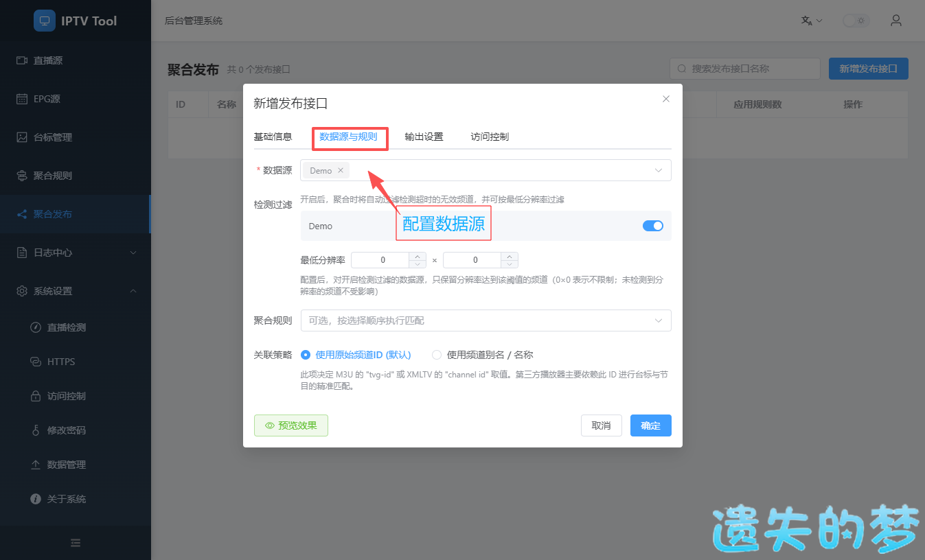Screen dimensions: 925x560
Task: Open the 修改密码 key icon
Action: [36, 430]
